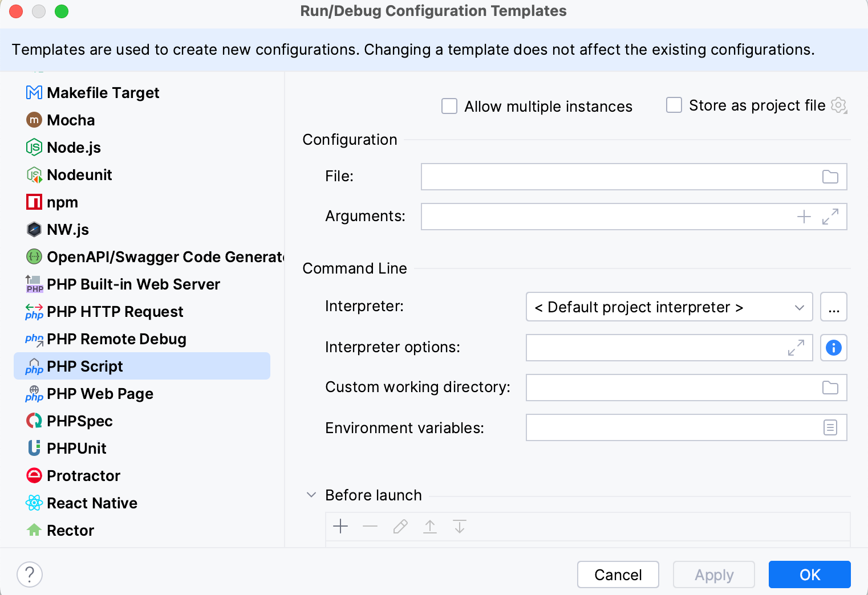Select the PHP Web Page name

[100, 394]
